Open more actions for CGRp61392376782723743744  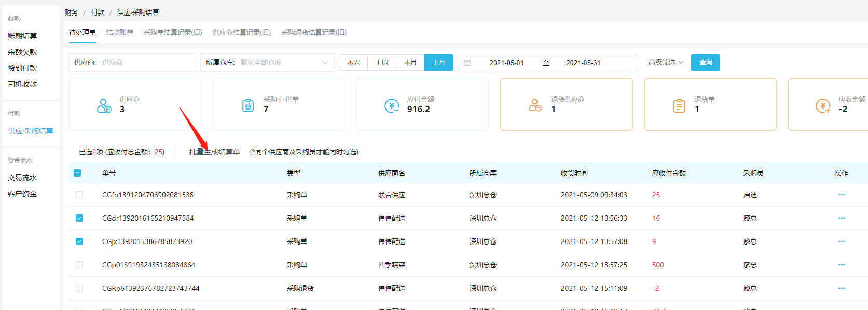click(842, 288)
